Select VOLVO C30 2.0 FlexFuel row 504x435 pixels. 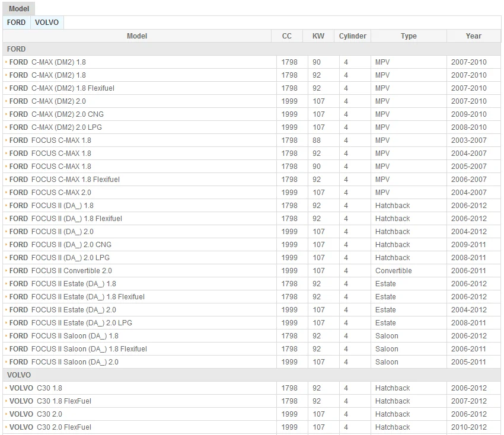(x=251, y=427)
